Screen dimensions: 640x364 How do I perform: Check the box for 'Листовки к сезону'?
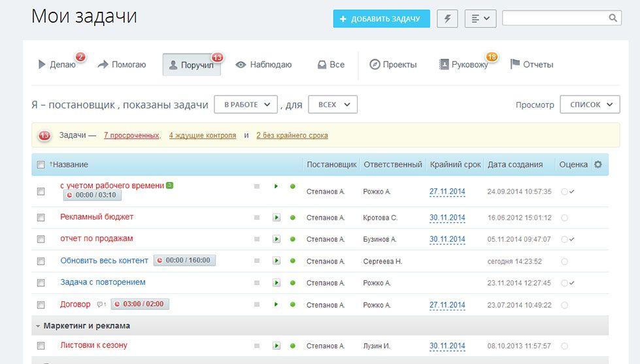coord(41,346)
